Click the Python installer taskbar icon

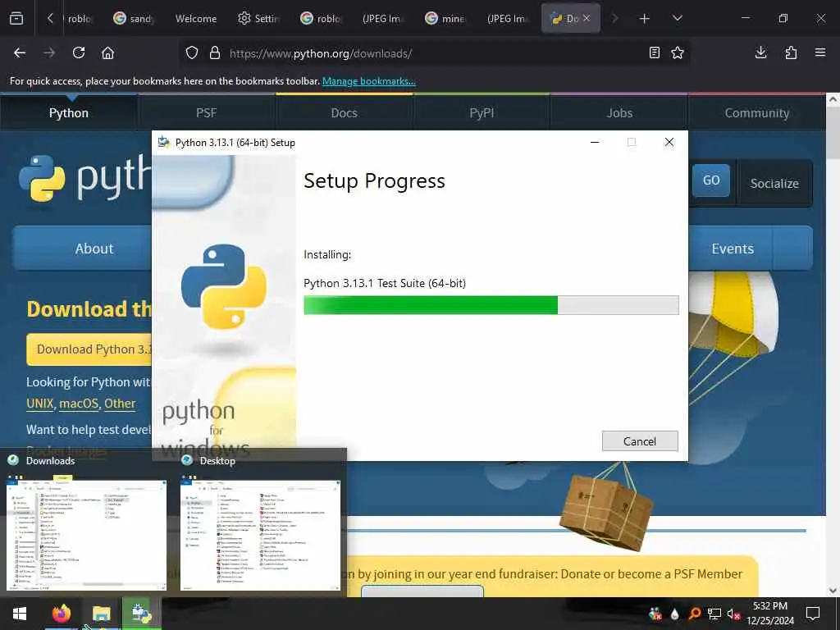(x=141, y=614)
